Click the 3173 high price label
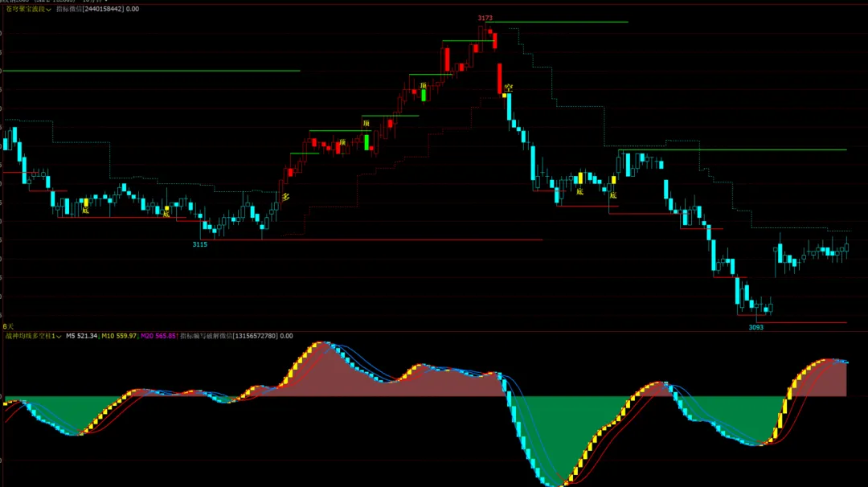The width and height of the screenshot is (868, 487). (x=485, y=18)
